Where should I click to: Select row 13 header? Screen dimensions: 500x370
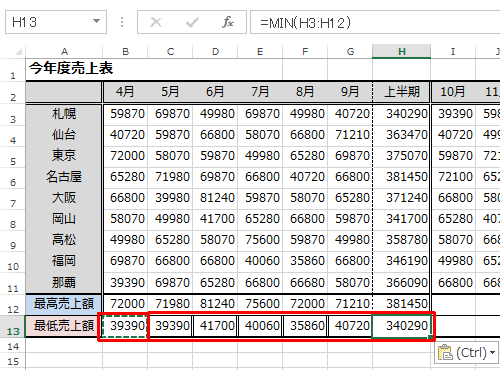click(13, 326)
